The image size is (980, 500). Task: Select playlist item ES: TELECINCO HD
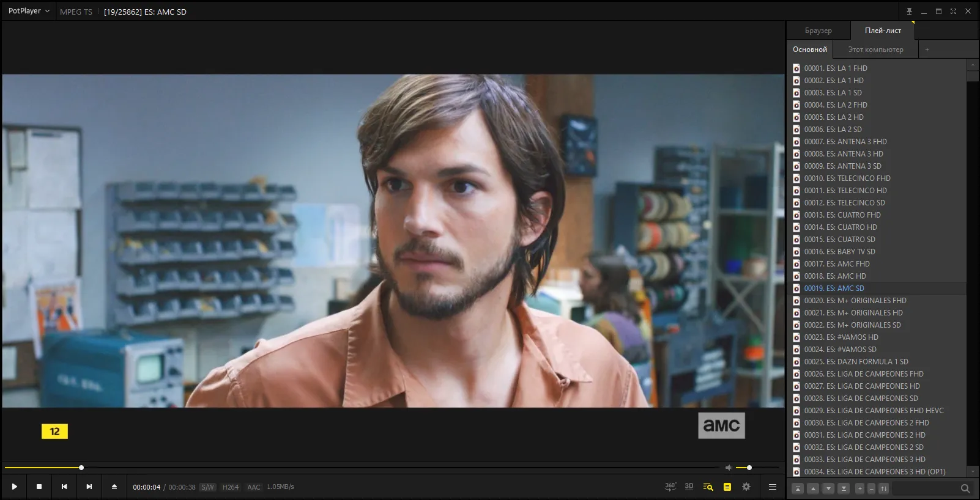click(877, 191)
